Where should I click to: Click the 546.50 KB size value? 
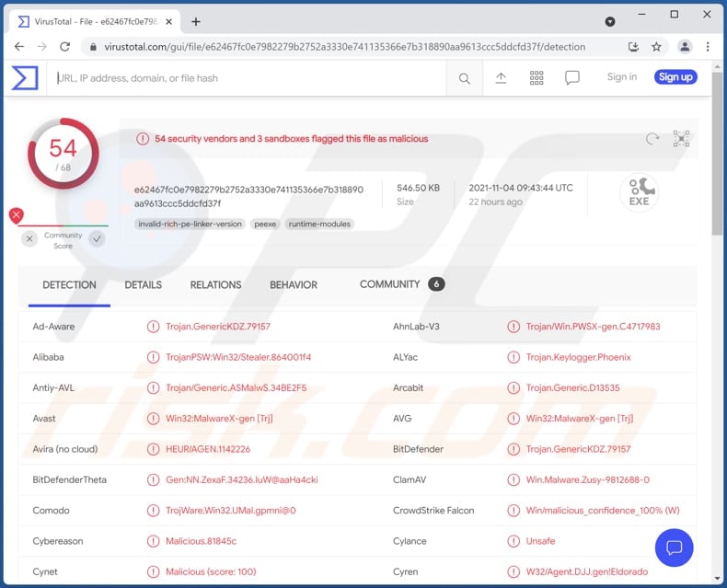click(418, 188)
